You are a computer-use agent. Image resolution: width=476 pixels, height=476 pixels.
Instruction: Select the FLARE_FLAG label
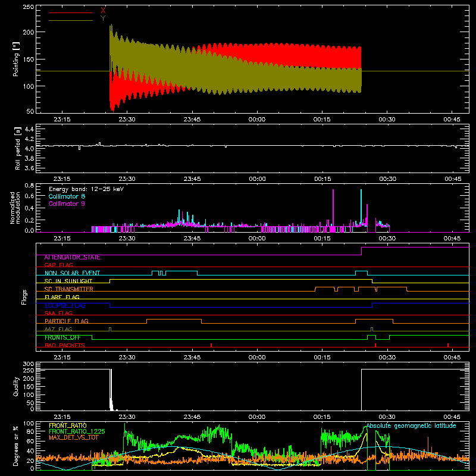(x=62, y=297)
